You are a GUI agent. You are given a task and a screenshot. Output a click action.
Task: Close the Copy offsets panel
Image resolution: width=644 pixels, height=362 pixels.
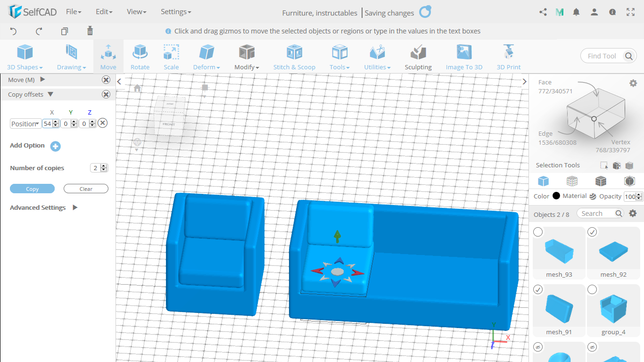tap(106, 94)
